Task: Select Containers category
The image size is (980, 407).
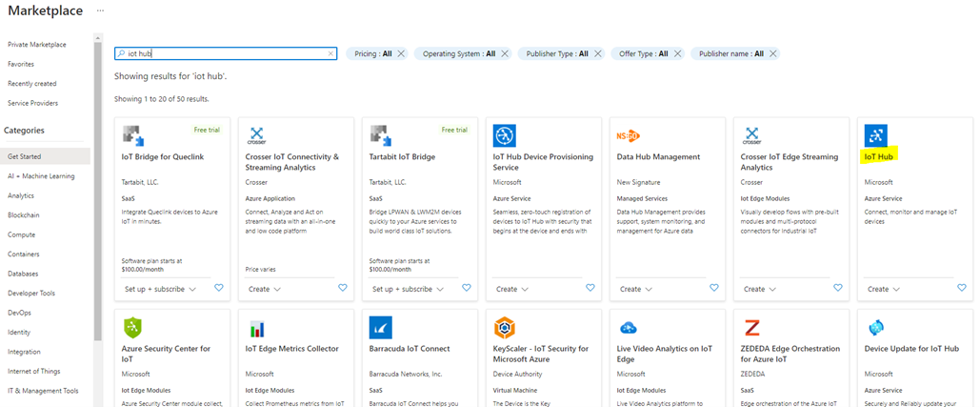Action: [23, 254]
